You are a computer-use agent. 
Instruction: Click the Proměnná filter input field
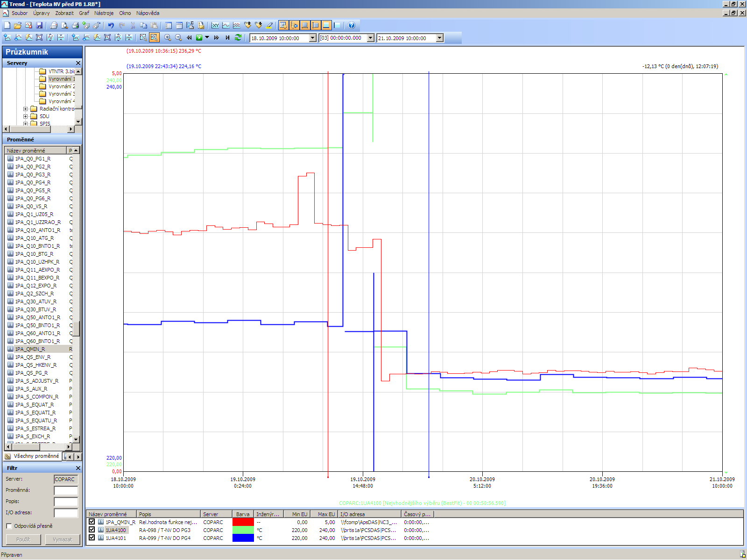point(66,490)
